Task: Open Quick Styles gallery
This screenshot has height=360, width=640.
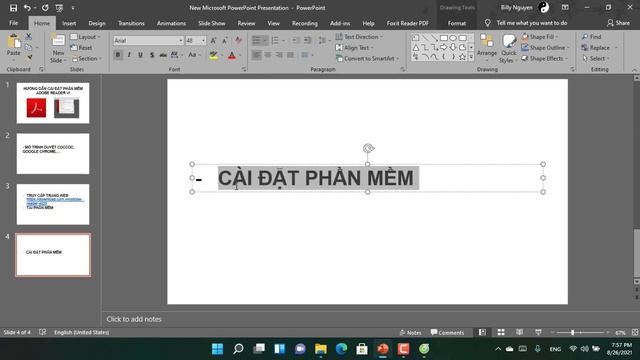Action: click(x=509, y=48)
